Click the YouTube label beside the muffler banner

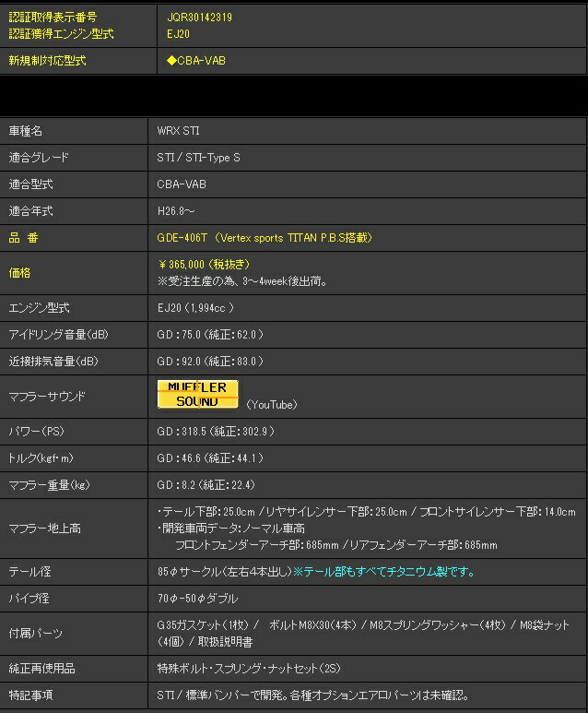pos(272,404)
